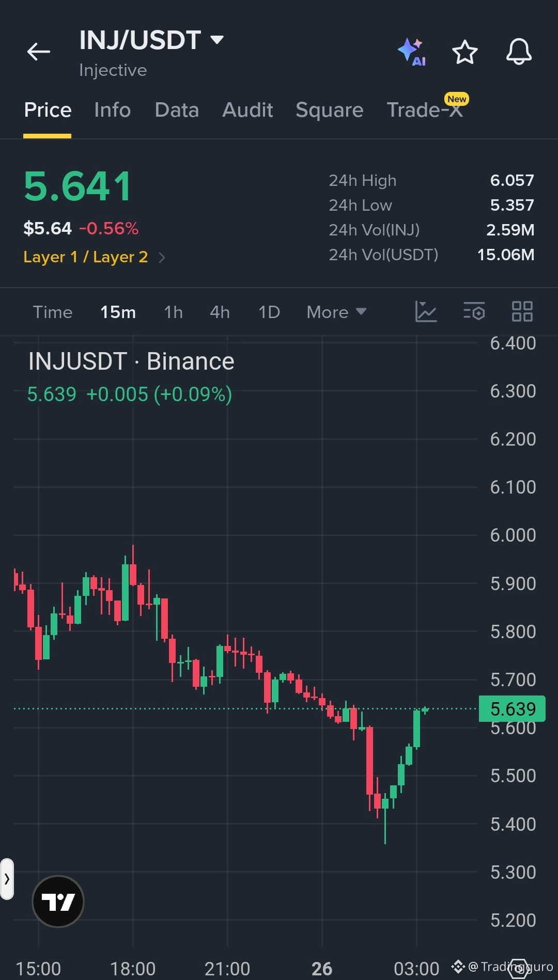This screenshot has height=980, width=558.
Task: Open the AI assistant sparkle icon
Action: [412, 52]
